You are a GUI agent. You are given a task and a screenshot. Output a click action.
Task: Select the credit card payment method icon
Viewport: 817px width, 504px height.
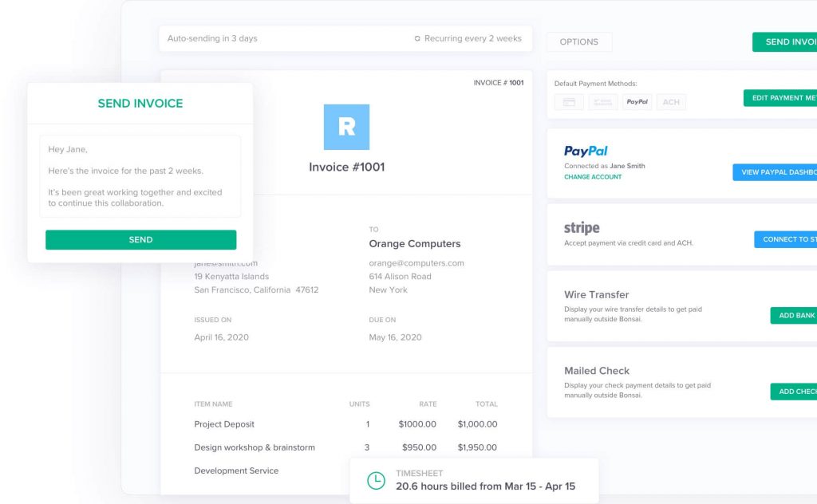click(568, 102)
